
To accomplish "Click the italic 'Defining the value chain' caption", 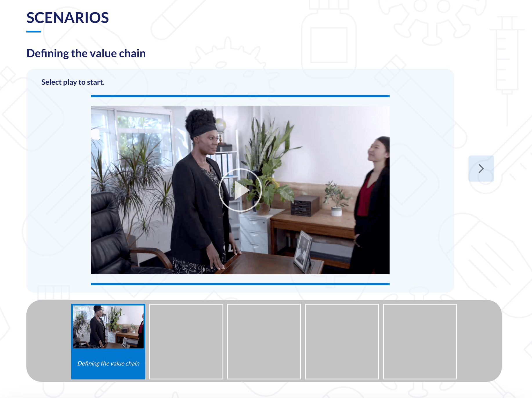I will click(108, 363).
